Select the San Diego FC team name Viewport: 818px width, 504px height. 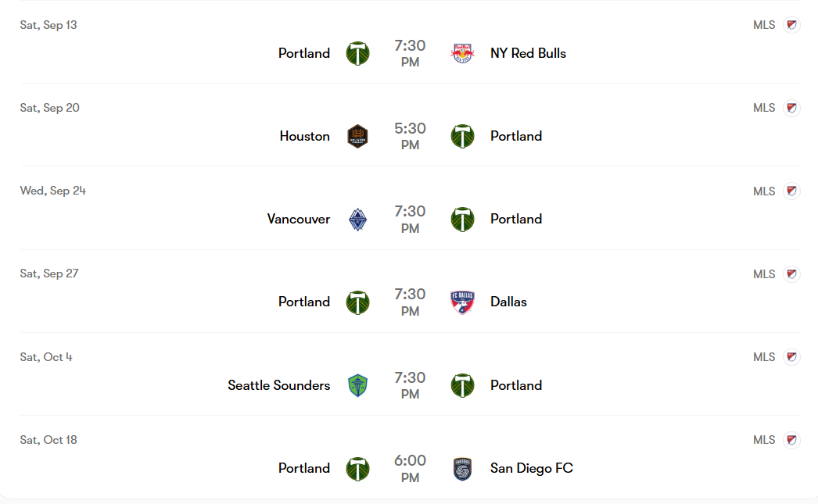tap(532, 468)
